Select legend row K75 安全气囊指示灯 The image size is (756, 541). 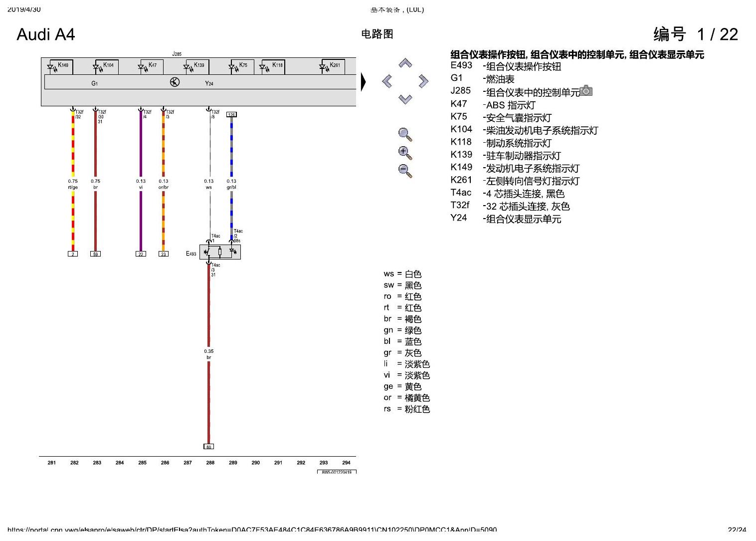(x=501, y=117)
